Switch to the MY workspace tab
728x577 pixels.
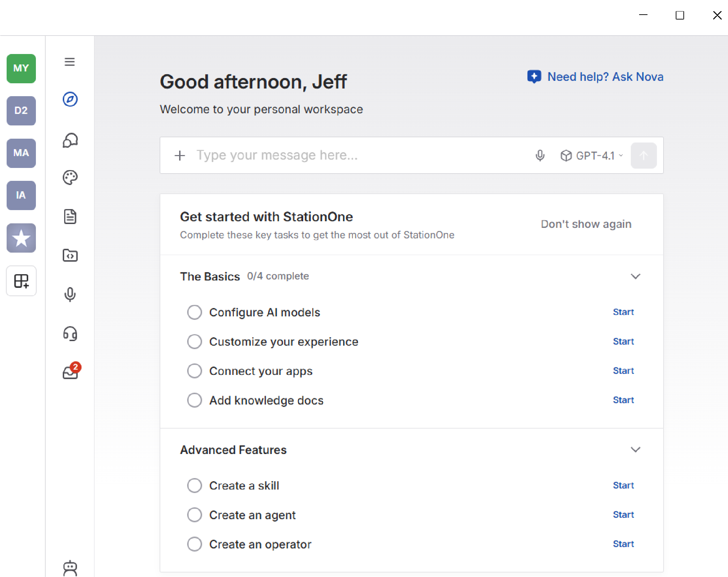click(21, 68)
